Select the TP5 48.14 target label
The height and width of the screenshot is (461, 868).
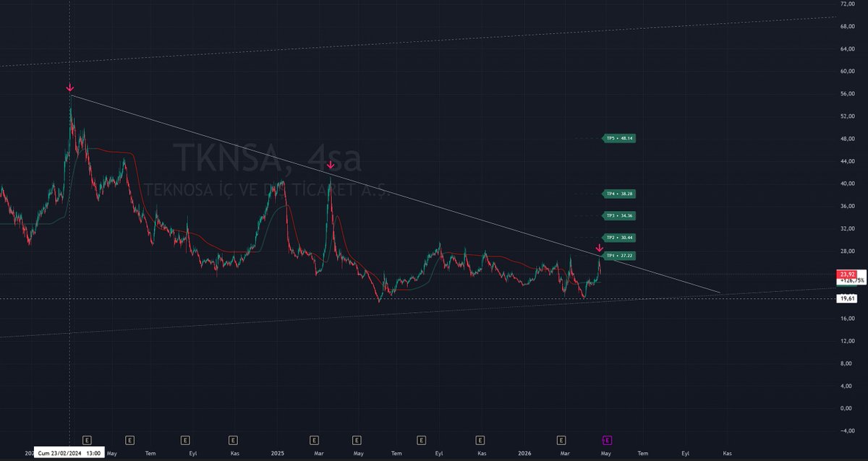point(619,138)
